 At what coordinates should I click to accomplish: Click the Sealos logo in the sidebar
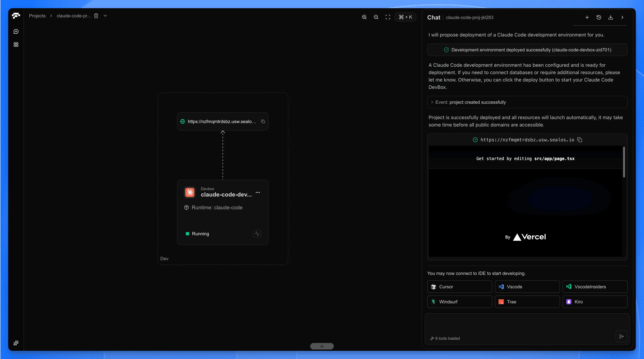16,16
